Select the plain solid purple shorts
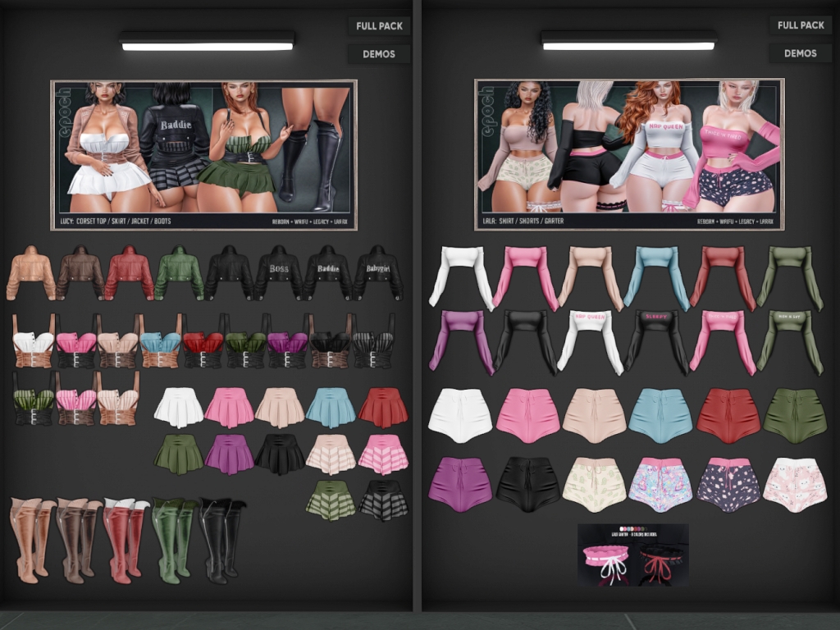Screen dimensions: 840x630 [460, 484]
